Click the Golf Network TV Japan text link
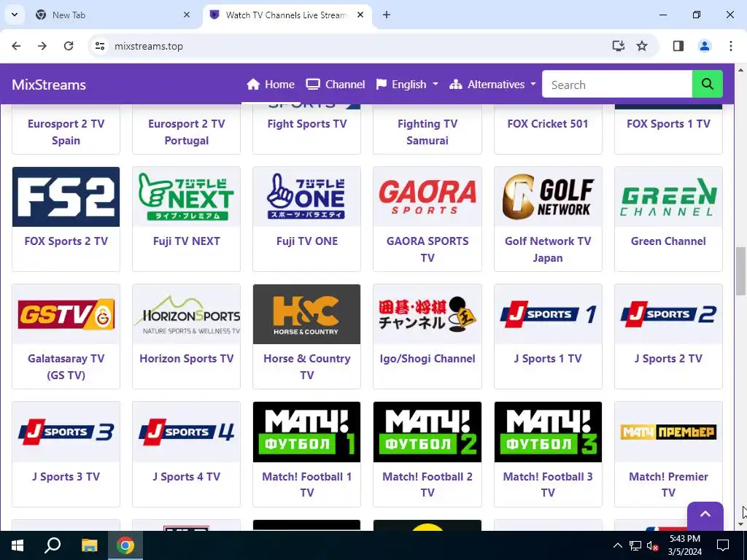Viewport: 747px width, 560px height. [548, 249]
